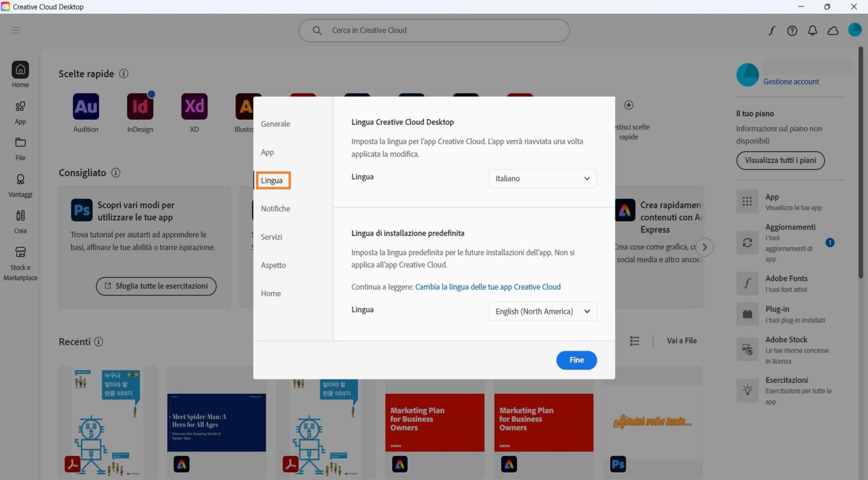
Task: Click the Fine button
Action: (576, 361)
